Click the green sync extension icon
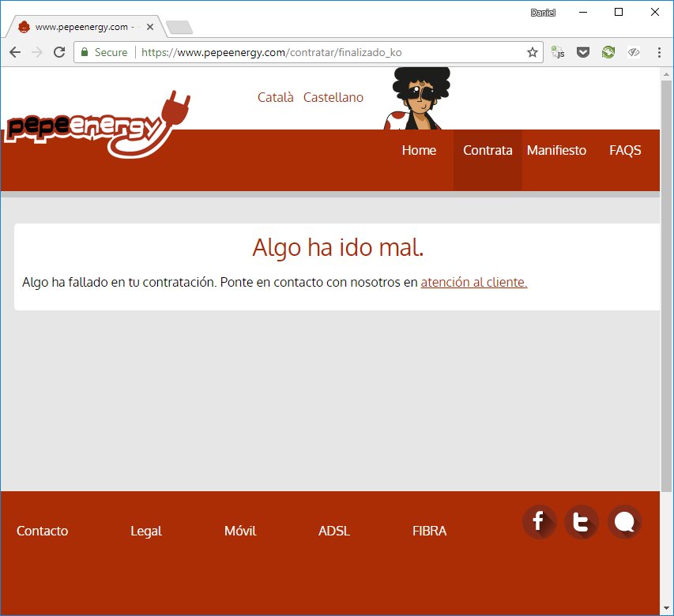 [608, 51]
